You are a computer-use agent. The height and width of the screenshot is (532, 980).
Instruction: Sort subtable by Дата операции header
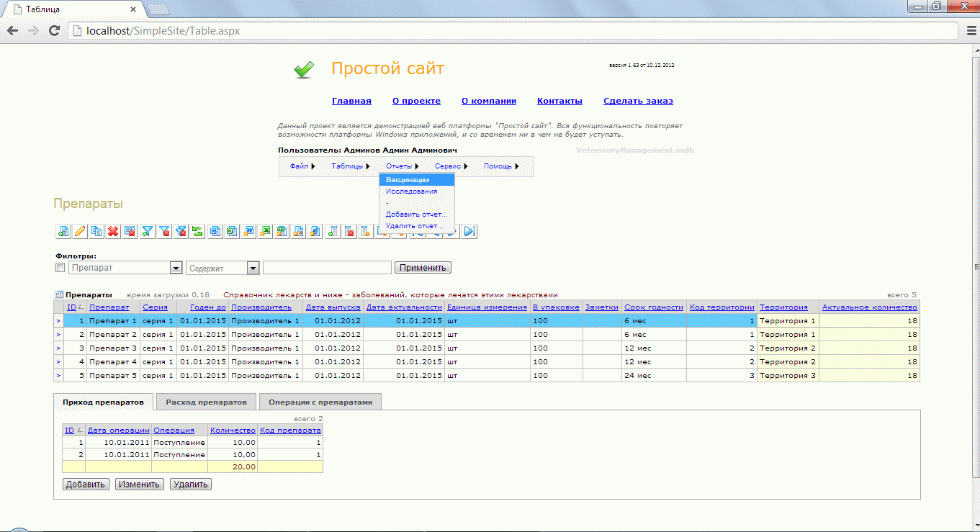pyautogui.click(x=119, y=430)
